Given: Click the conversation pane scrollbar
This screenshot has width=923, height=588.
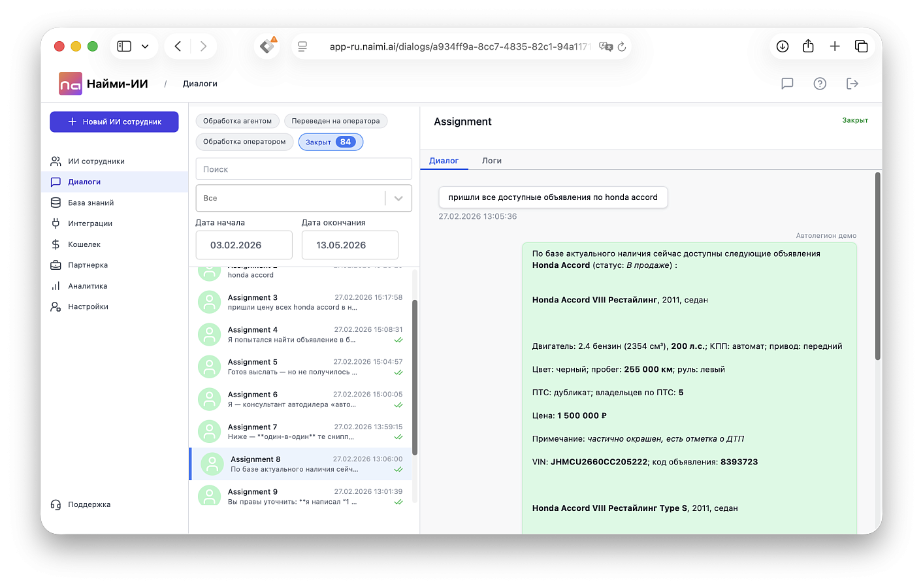Looking at the screenshot, I should pyautogui.click(x=878, y=267).
